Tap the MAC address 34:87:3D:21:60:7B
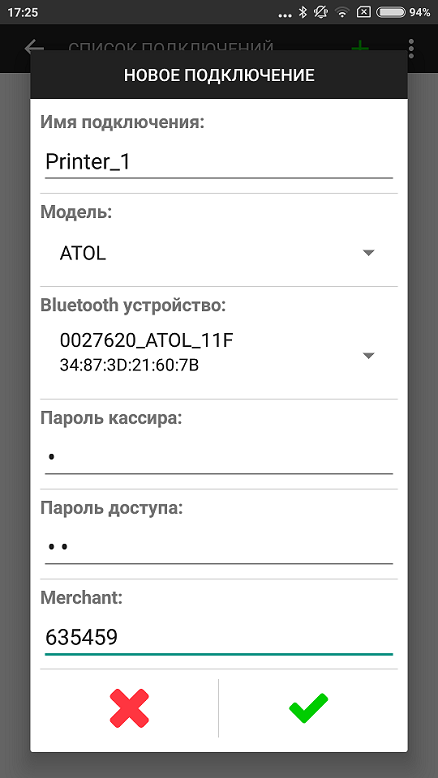Image resolution: width=438 pixels, height=778 pixels. click(x=129, y=366)
